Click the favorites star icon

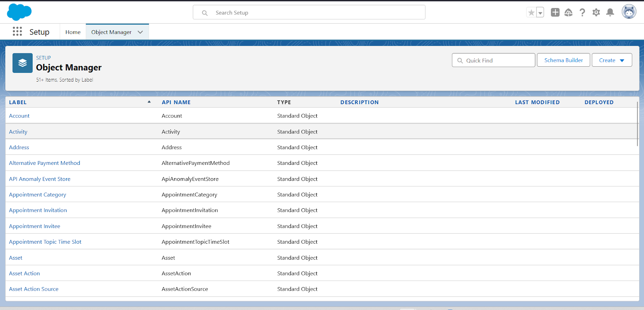pos(531,12)
